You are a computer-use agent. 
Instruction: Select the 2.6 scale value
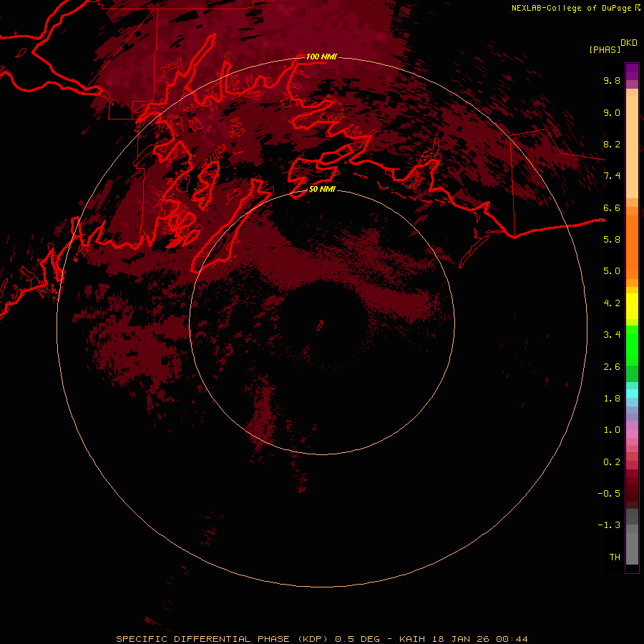pos(612,367)
